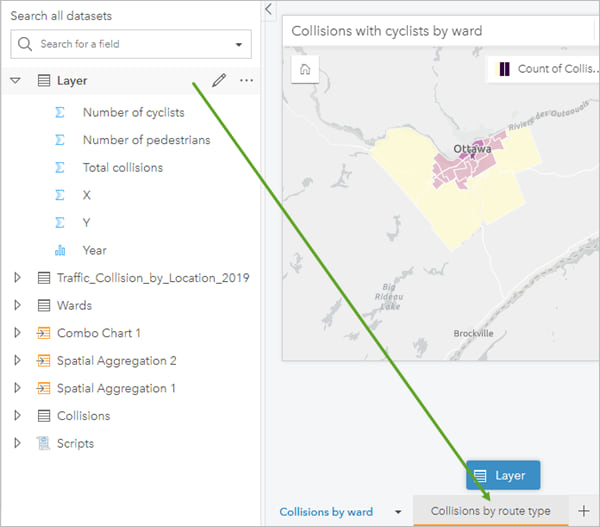Open the Collisions by ward page menu arrow

click(x=398, y=512)
